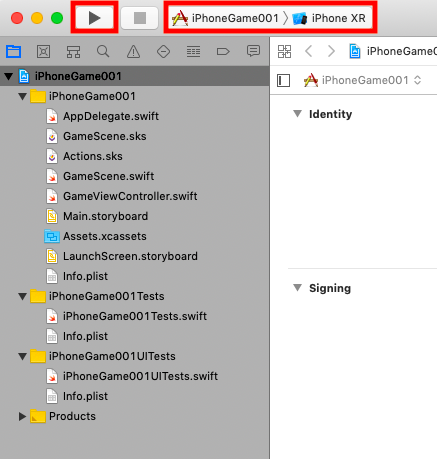Switch to the Debug navigator
The width and height of the screenshot is (437, 459).
pos(193,51)
